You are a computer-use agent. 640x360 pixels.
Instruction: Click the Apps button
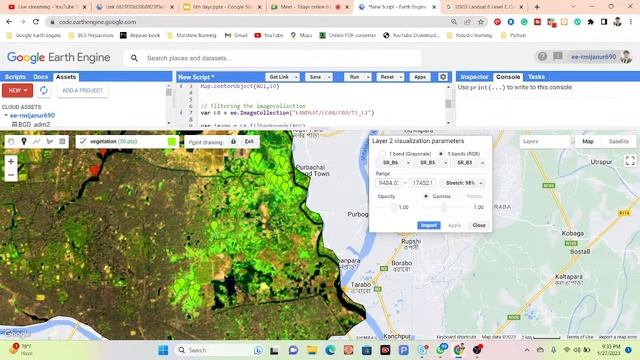click(x=420, y=77)
